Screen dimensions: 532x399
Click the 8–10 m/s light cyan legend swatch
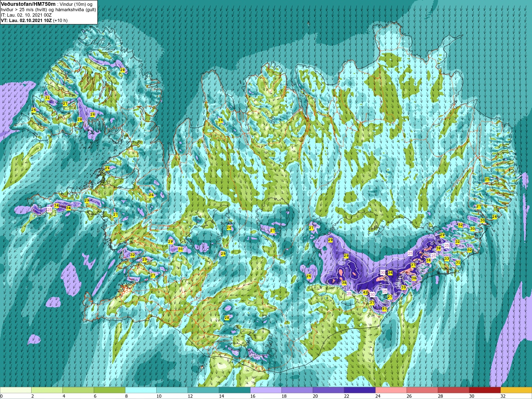click(141, 390)
